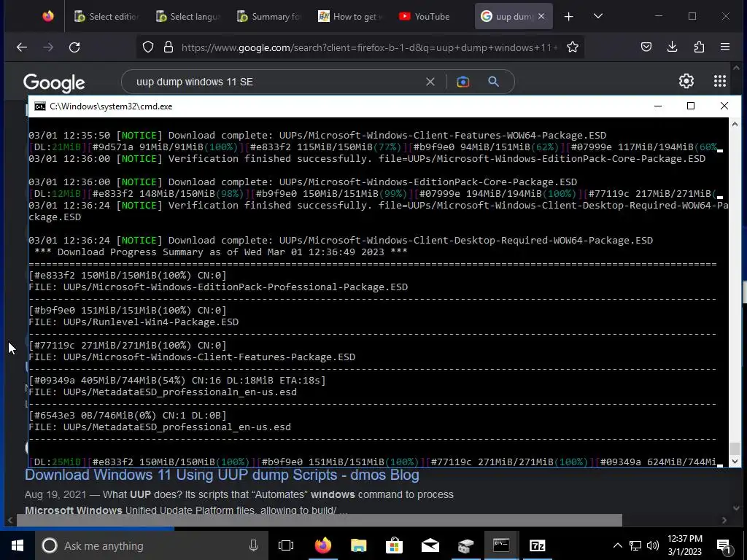The height and width of the screenshot is (560, 747).
Task: Switch to the Summary for tab
Action: [x=269, y=17]
